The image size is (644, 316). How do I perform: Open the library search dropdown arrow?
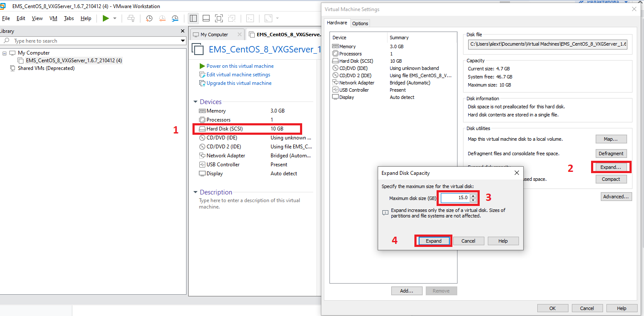[183, 41]
